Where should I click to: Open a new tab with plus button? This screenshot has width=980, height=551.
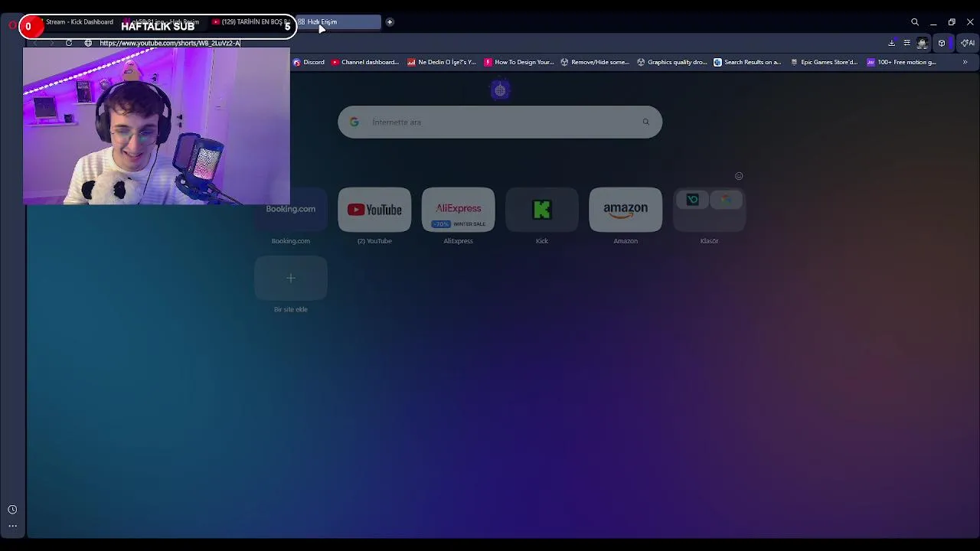[390, 21]
